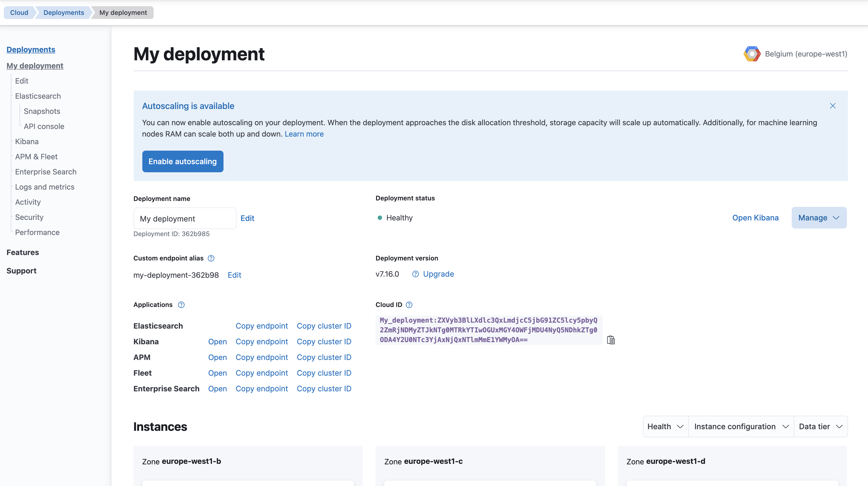The image size is (868, 486).
Task: Open Snapshots in sidebar
Action: click(42, 111)
